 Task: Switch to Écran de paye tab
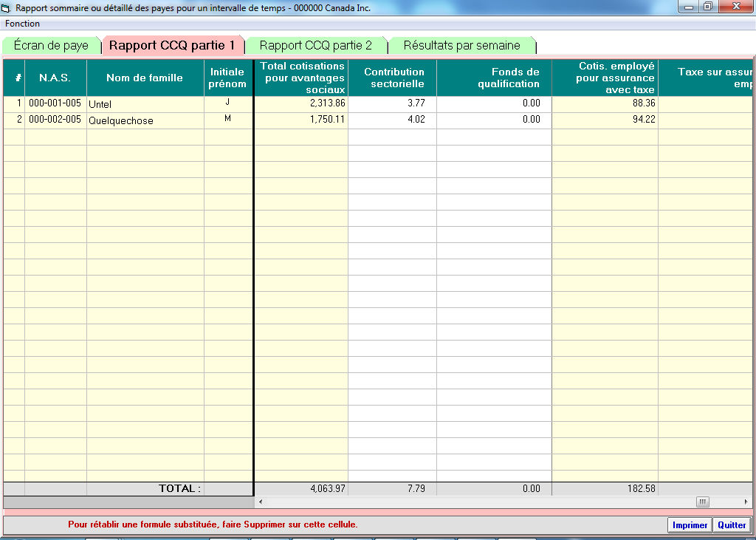click(x=51, y=46)
